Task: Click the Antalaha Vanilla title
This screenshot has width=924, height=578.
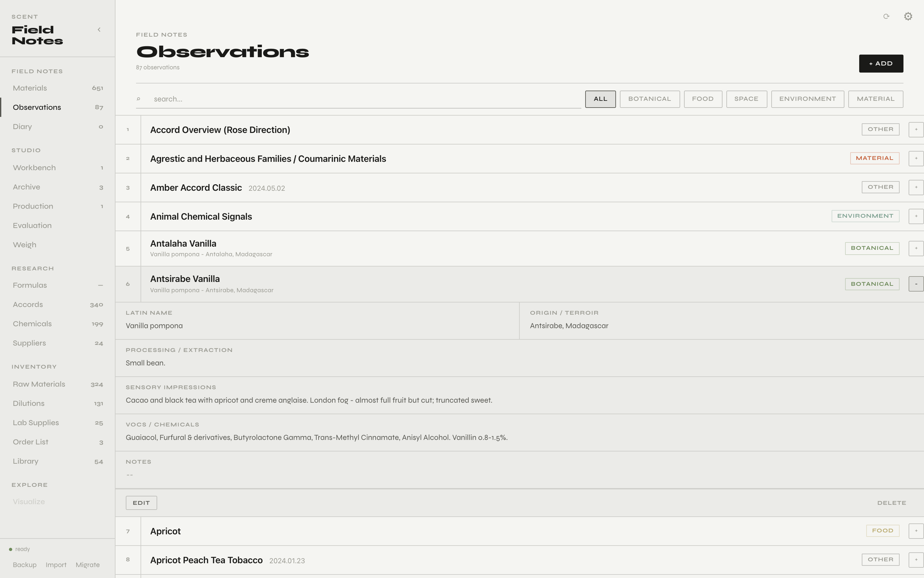Action: 183,243
